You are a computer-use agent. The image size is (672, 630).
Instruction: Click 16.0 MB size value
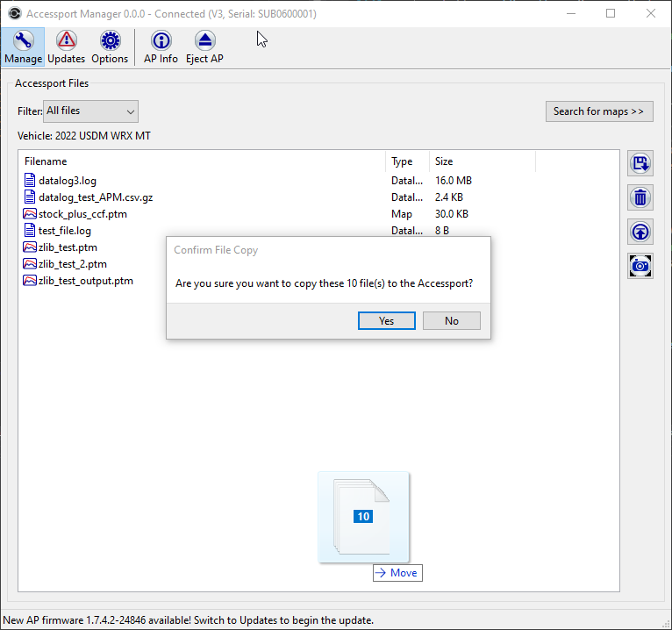coord(453,181)
